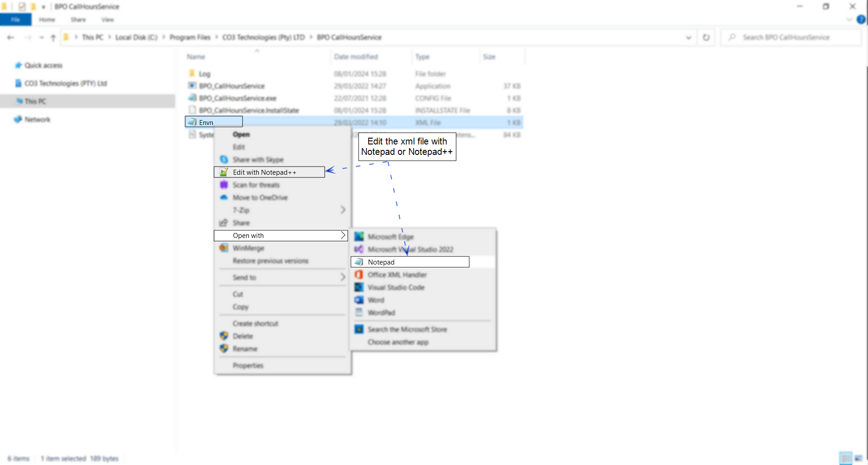This screenshot has height=465, width=868.
Task: Click the Skype icon beside Share with Skype
Action: coord(224,159)
